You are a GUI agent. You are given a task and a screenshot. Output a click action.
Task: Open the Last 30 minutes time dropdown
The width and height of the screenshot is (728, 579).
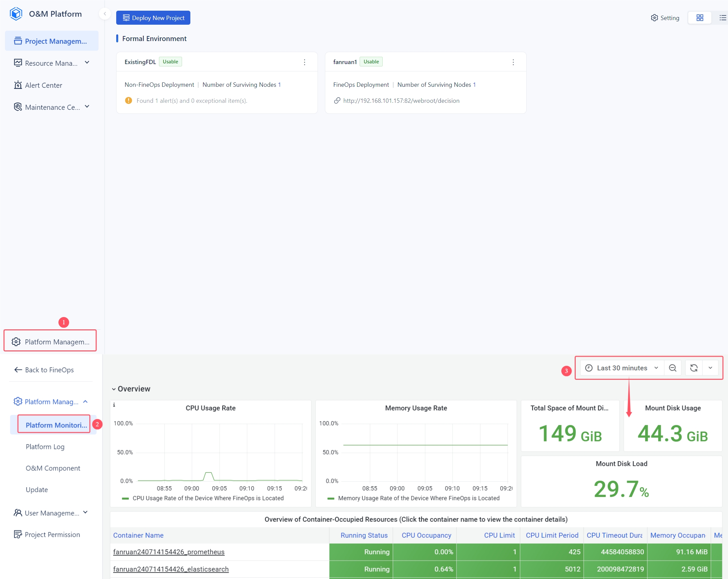[x=622, y=368]
